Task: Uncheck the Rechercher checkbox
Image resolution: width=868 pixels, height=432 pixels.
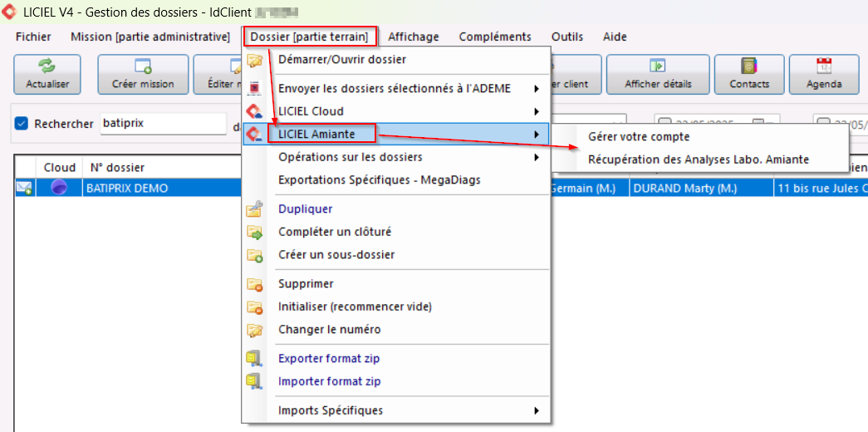Action: 22,124
